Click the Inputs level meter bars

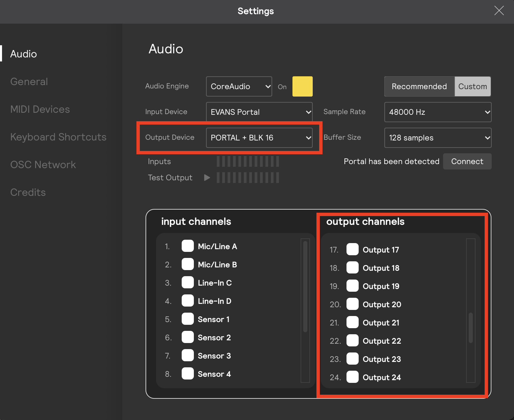(x=248, y=161)
